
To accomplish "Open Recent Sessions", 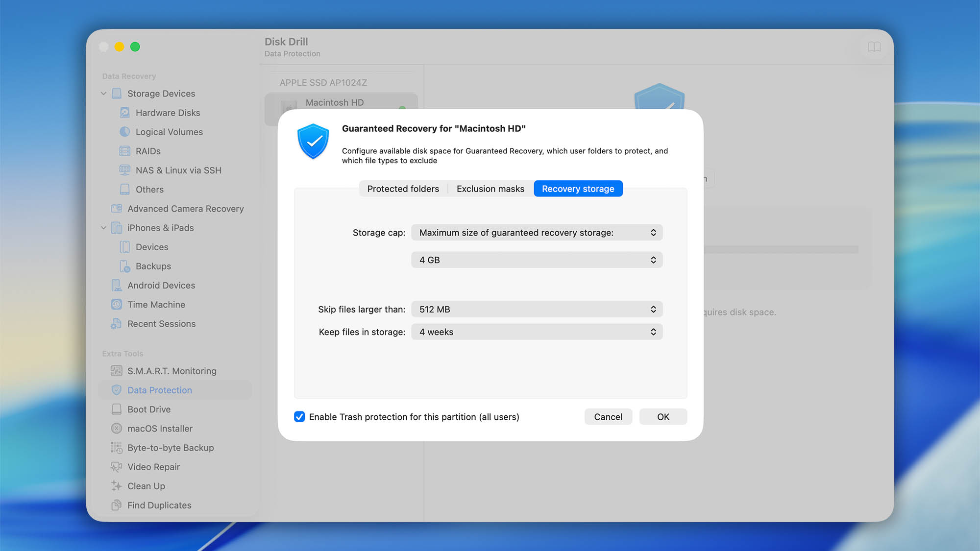I will tap(162, 324).
